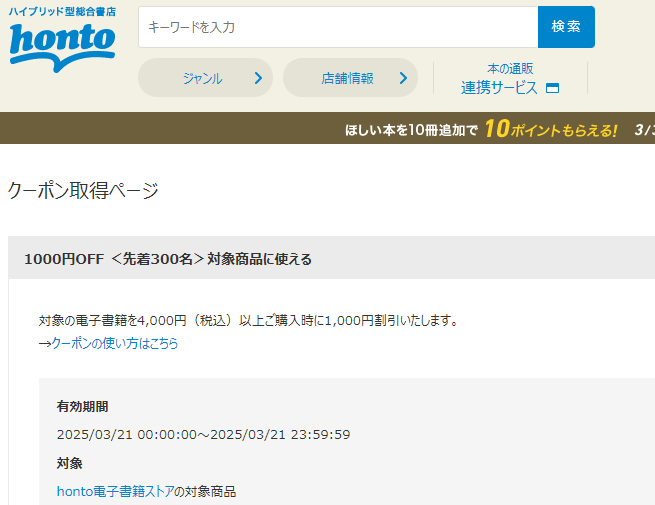Open the 店舗情報 store info menu

[350, 78]
